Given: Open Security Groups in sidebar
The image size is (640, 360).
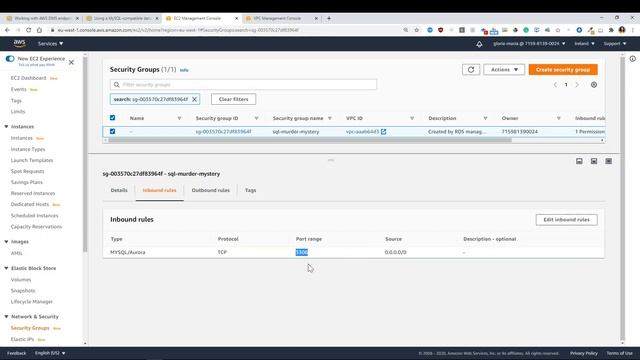Looking at the screenshot, I should click(x=30, y=328).
